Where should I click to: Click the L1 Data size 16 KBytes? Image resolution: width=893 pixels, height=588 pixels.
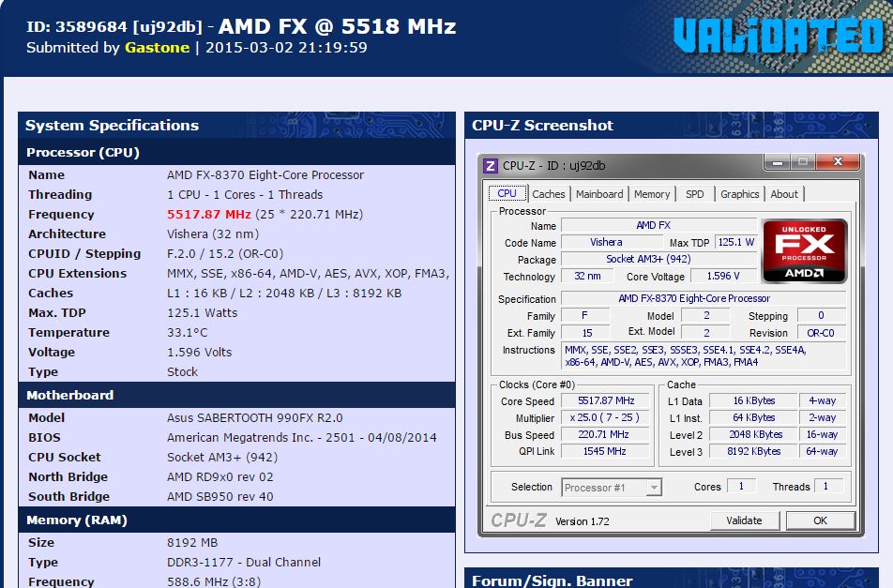[x=753, y=400]
